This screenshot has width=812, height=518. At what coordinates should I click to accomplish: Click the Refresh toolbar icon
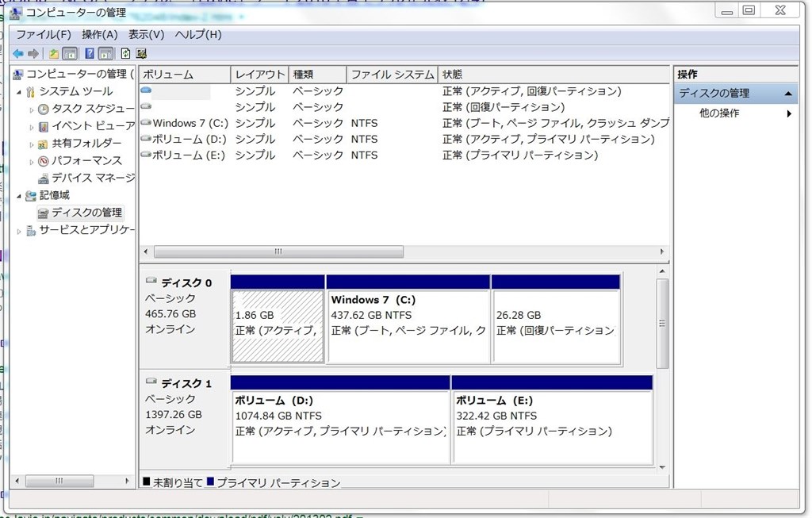tap(125, 53)
